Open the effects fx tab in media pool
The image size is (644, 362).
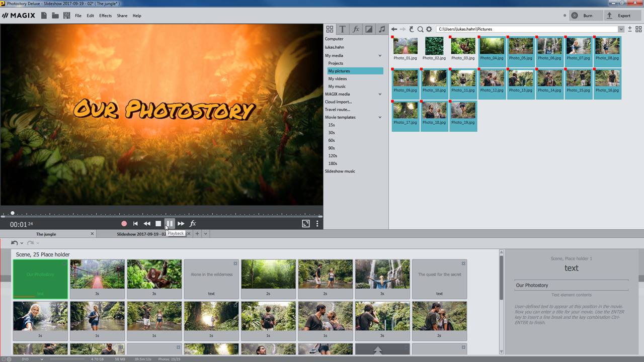point(356,29)
